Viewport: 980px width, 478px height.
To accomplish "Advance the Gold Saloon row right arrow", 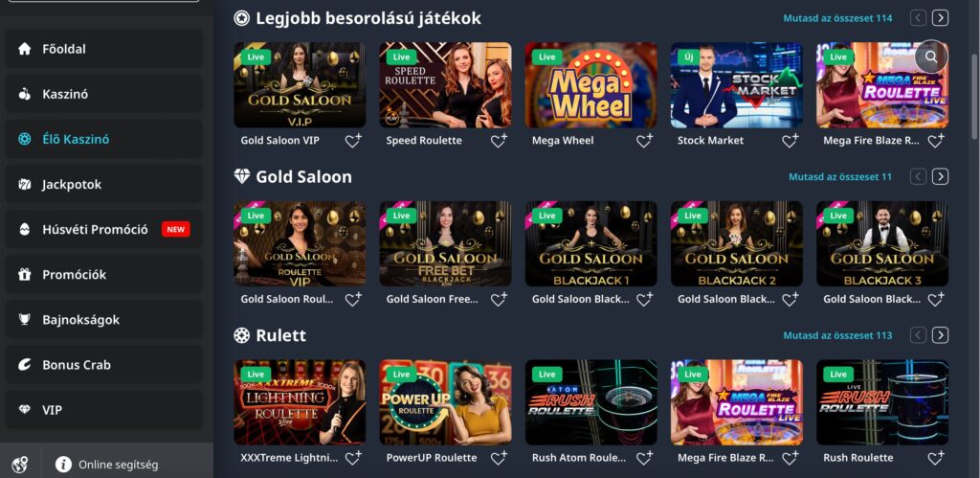I will 940,177.
